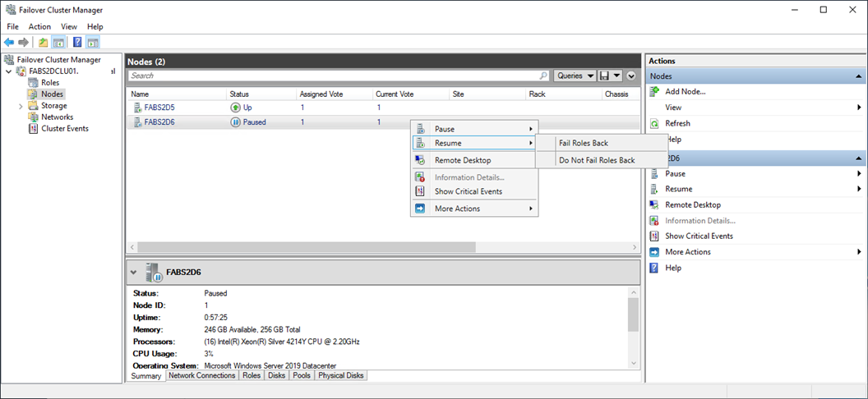Toggle Show/Hide Action Pane toolbar button

93,43
